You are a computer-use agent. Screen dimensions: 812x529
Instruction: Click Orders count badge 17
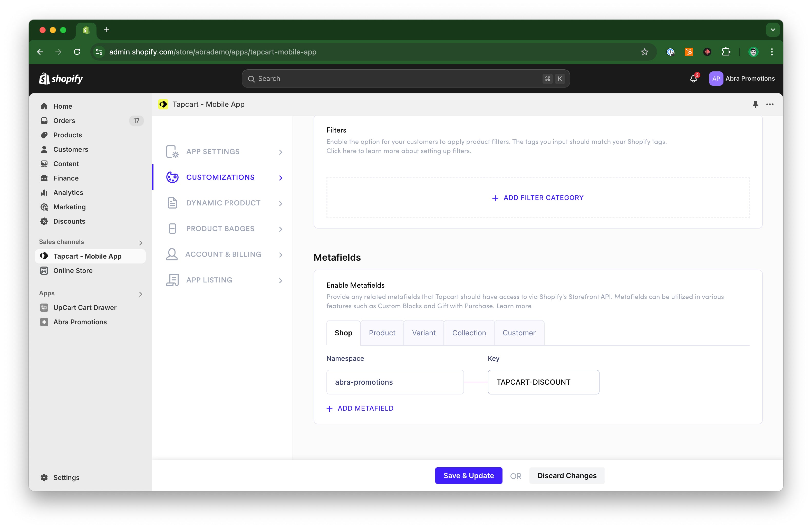(x=136, y=120)
